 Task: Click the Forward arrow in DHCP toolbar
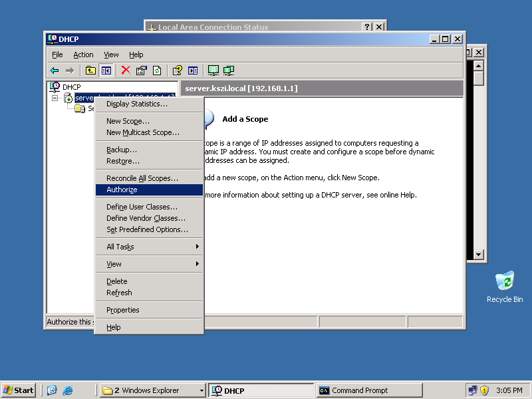pos(70,70)
